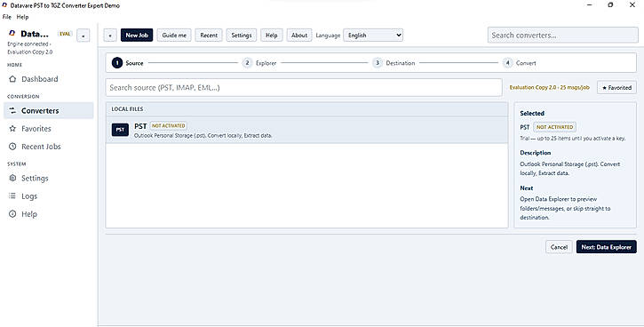Viewport: 644px width, 327px height.
Task: Proceed with Next: Data Explorer
Action: coord(606,247)
